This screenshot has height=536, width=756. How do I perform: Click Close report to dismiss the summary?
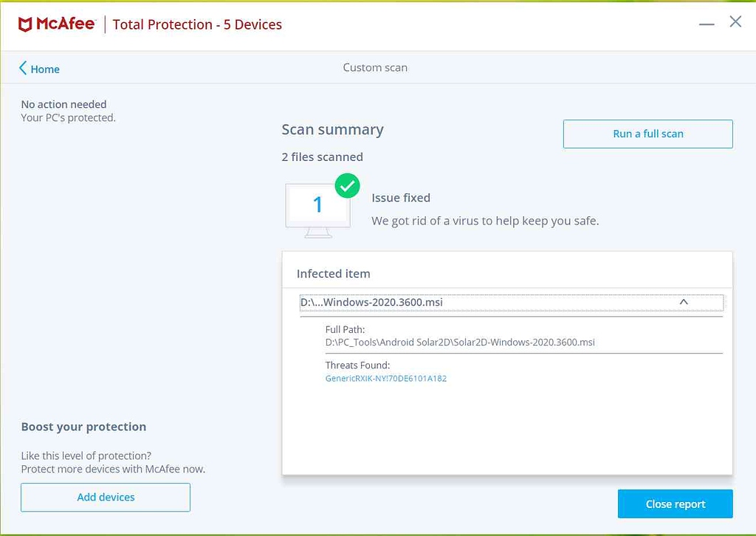(x=675, y=504)
